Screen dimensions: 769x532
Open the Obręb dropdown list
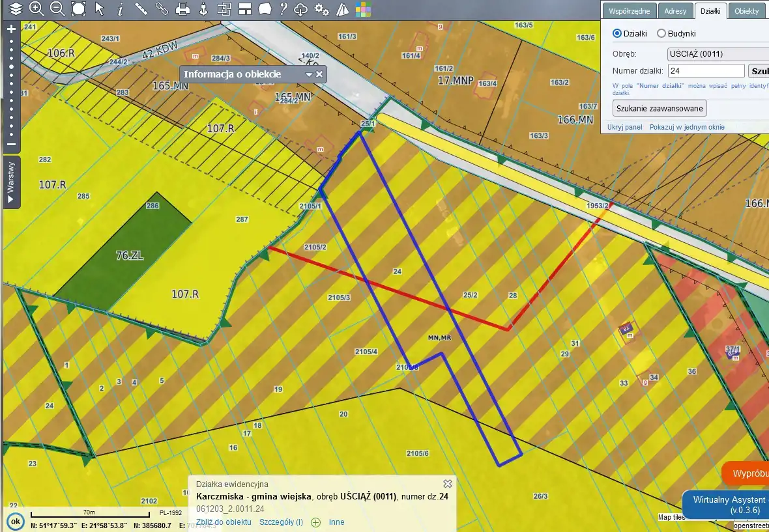(717, 54)
